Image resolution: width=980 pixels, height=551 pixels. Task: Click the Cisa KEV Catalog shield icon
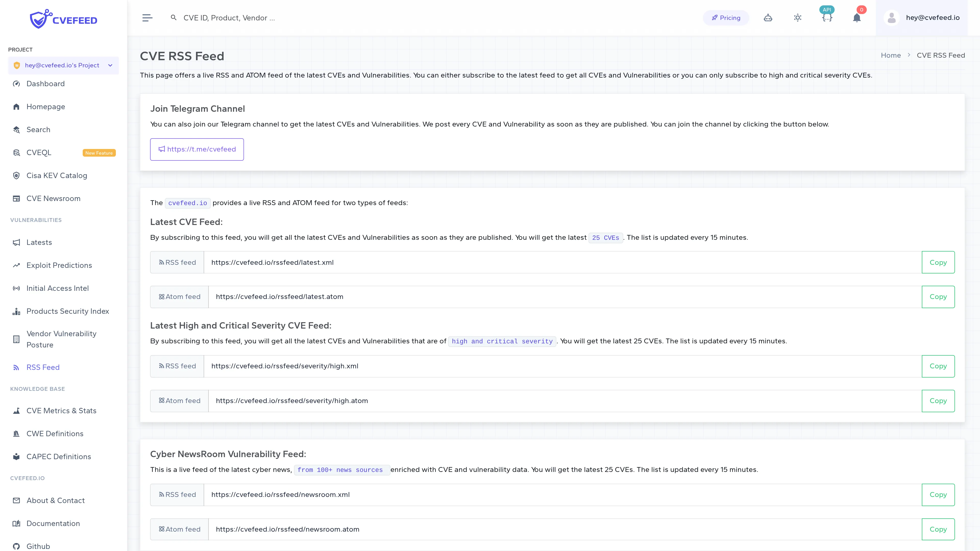(x=16, y=176)
